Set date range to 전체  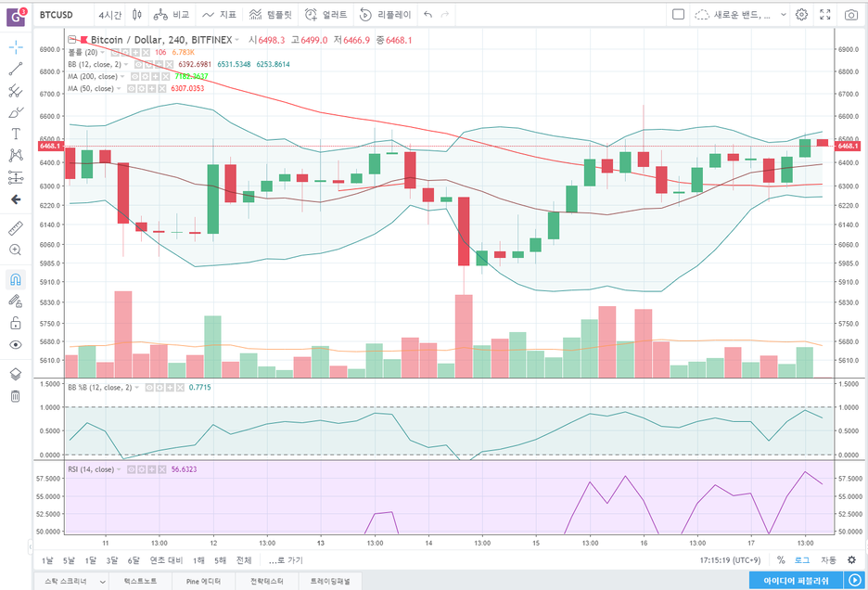(x=244, y=560)
